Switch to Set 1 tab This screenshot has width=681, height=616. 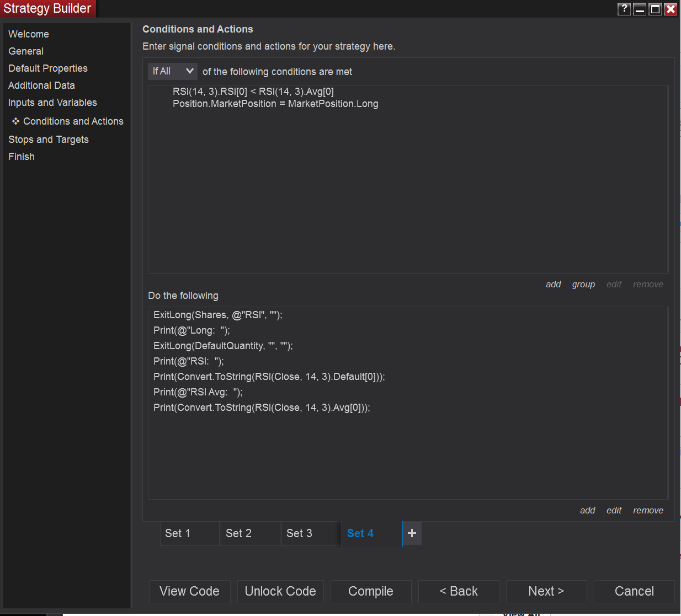(189, 533)
